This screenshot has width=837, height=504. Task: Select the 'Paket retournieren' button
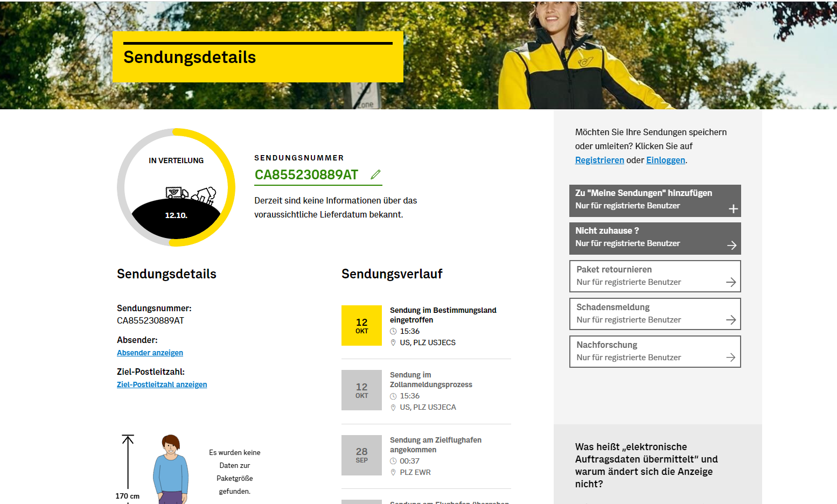654,276
